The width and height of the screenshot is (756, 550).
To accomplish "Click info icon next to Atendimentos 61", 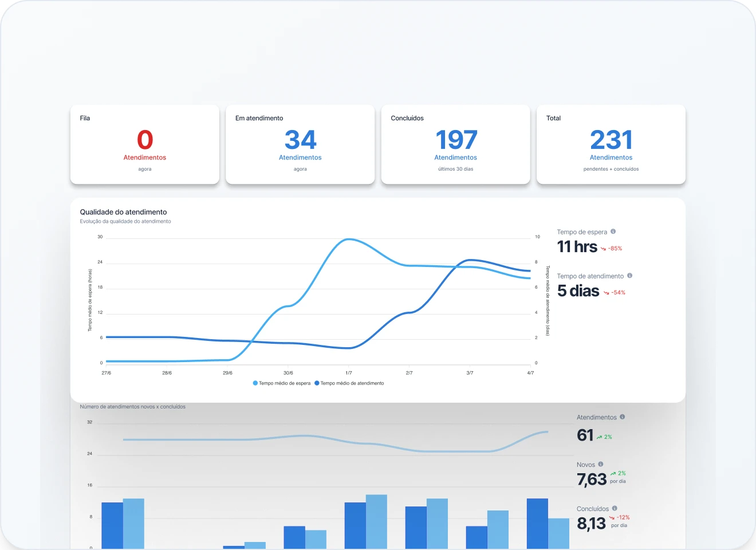I will click(x=623, y=417).
